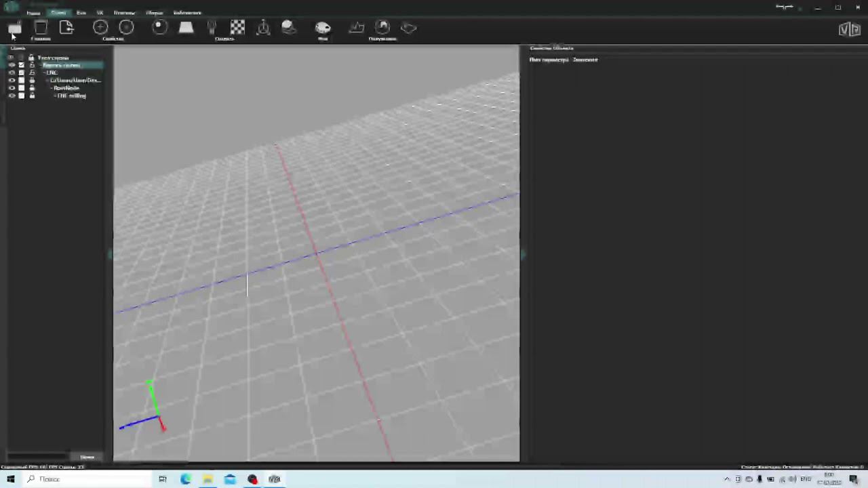Click the 3D object icon beside the mannequin icon

289,27
